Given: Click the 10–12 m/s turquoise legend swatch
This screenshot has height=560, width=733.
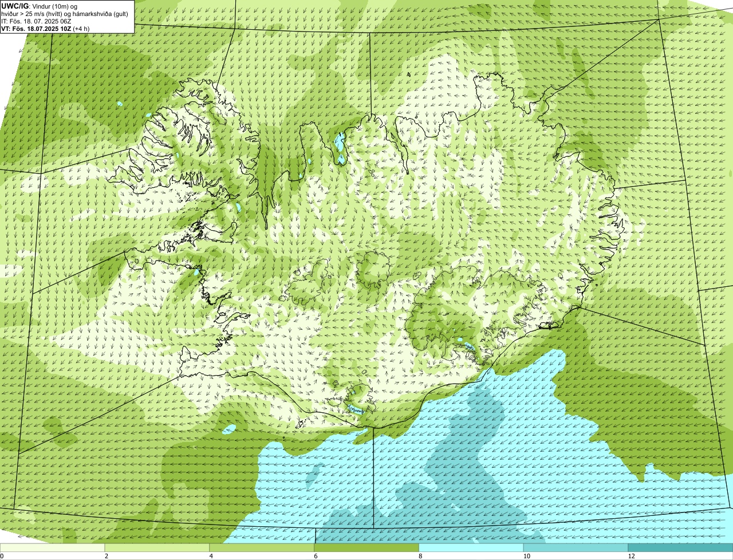Looking at the screenshot, I should pyautogui.click(x=576, y=548).
